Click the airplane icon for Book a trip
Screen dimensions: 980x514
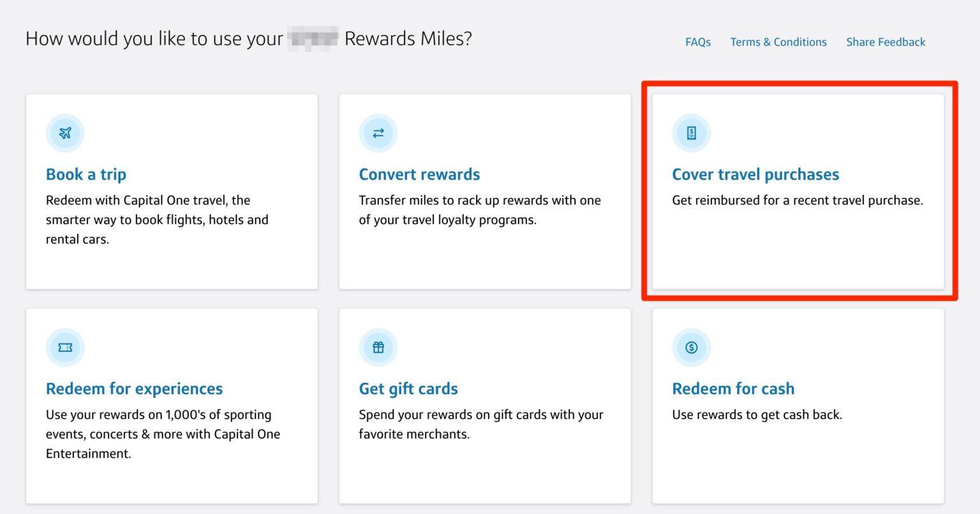pyautogui.click(x=65, y=133)
